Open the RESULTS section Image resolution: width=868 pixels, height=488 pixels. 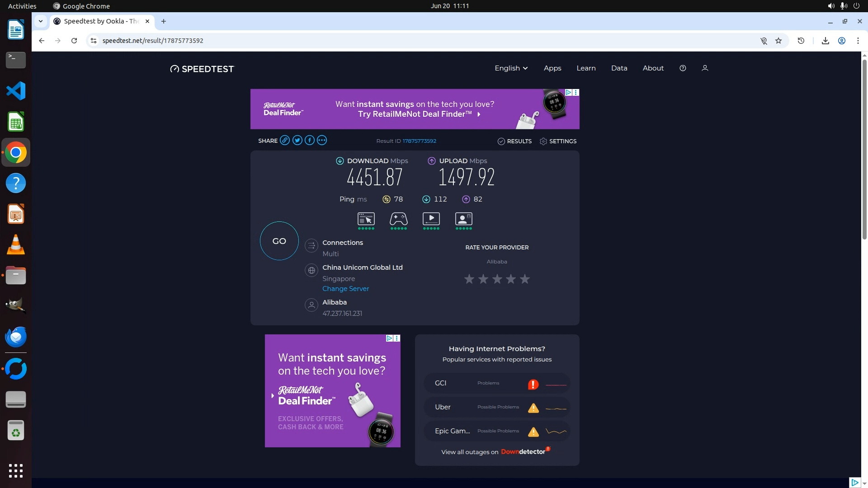point(514,141)
